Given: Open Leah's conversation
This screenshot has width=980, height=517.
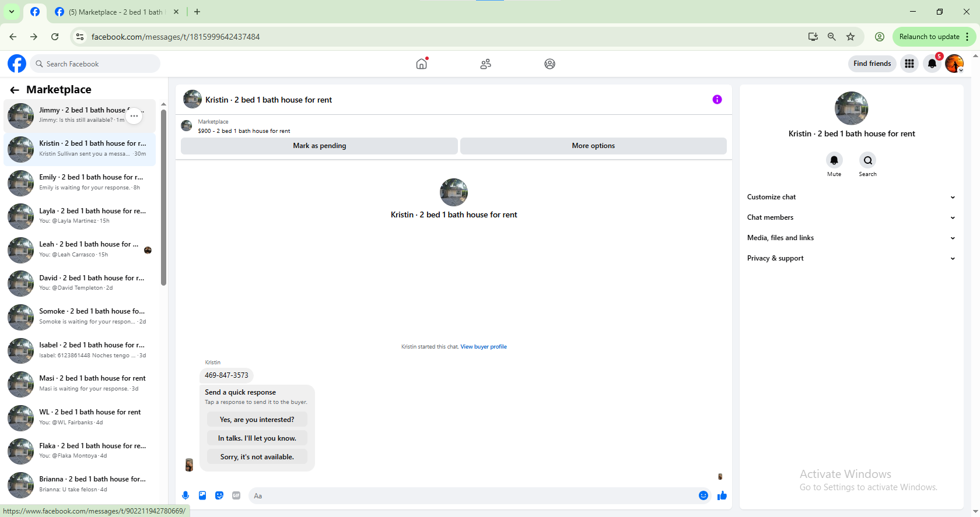Looking at the screenshot, I should pos(80,249).
